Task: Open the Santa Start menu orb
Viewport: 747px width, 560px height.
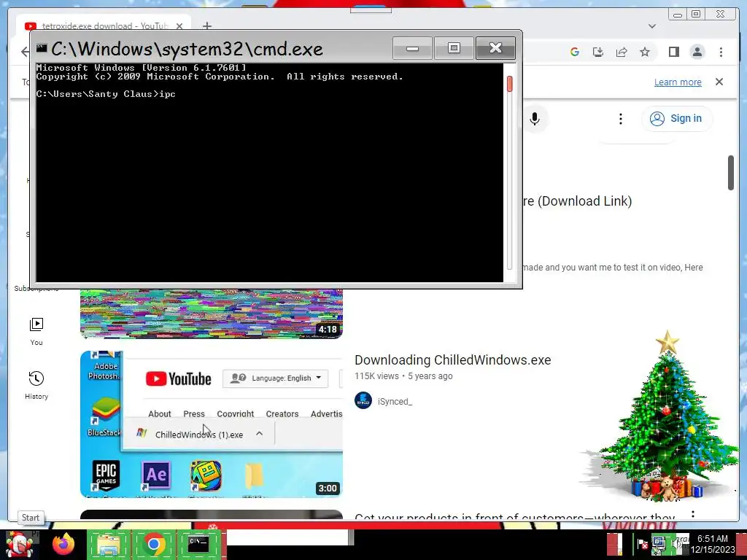Action: 19,544
